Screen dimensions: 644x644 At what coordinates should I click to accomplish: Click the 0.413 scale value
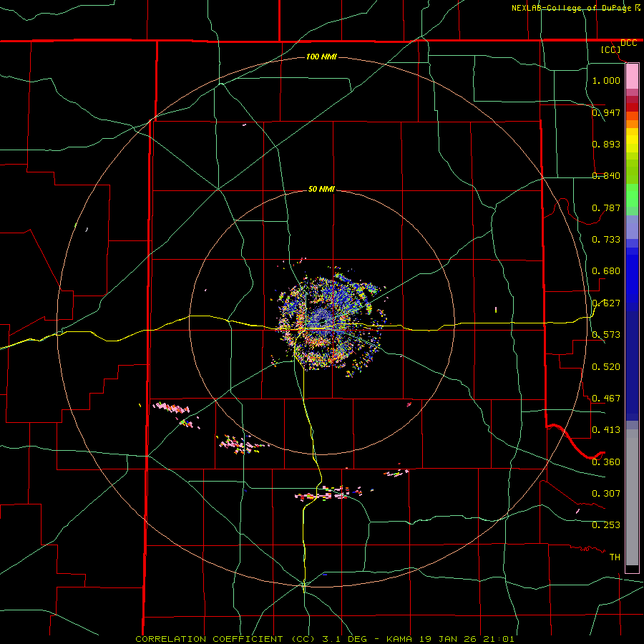(606, 430)
